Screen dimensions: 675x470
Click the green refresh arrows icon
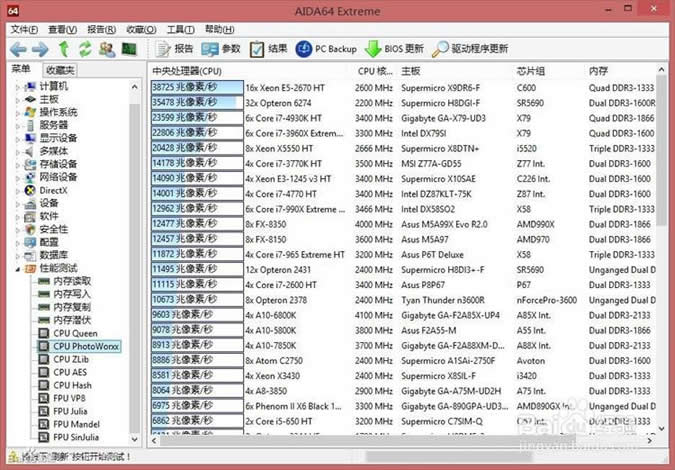click(85, 49)
